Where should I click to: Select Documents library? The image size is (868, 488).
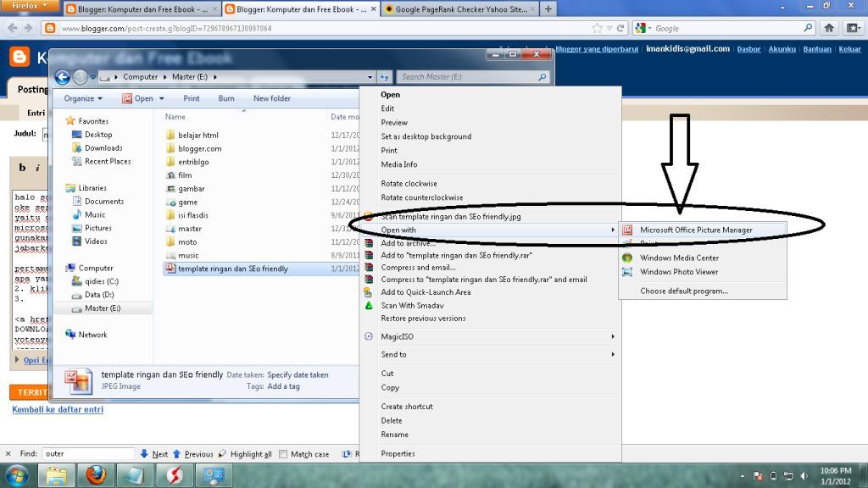coord(98,202)
